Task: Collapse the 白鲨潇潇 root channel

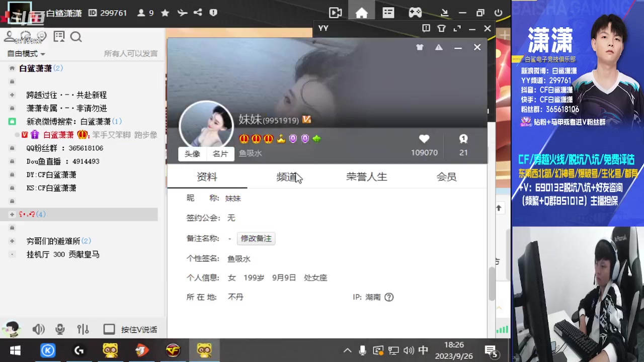Action: (12, 68)
